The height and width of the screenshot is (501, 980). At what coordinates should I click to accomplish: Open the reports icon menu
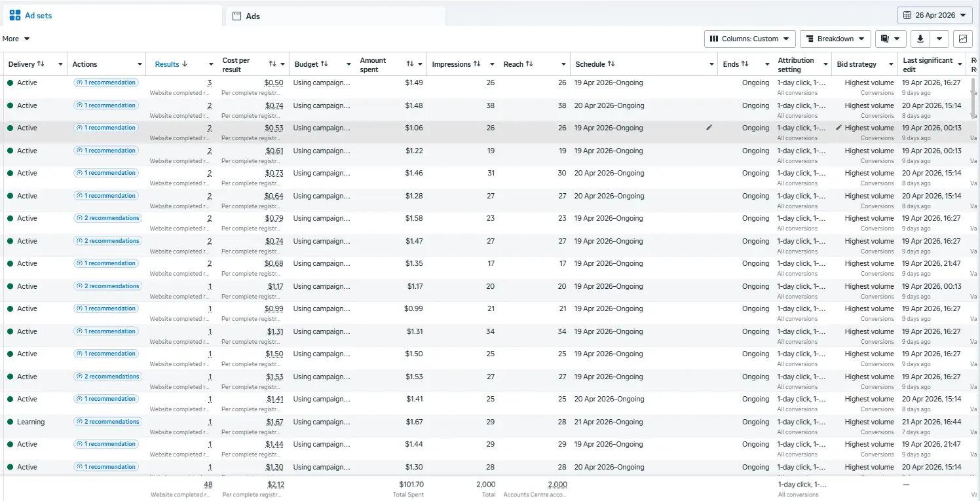890,39
